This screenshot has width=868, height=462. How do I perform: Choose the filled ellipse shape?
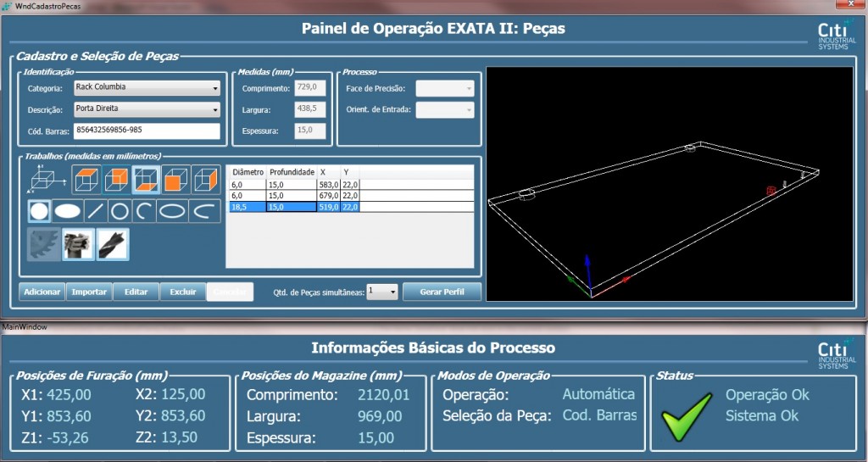68,211
